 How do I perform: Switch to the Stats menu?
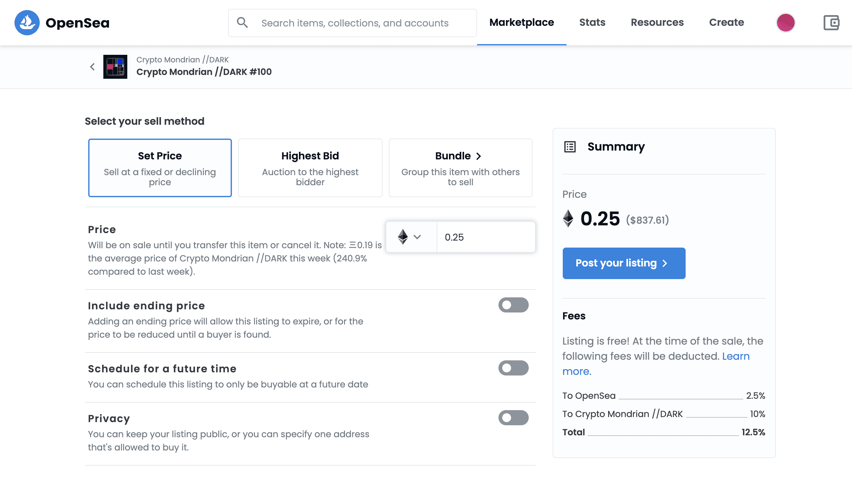(x=592, y=22)
